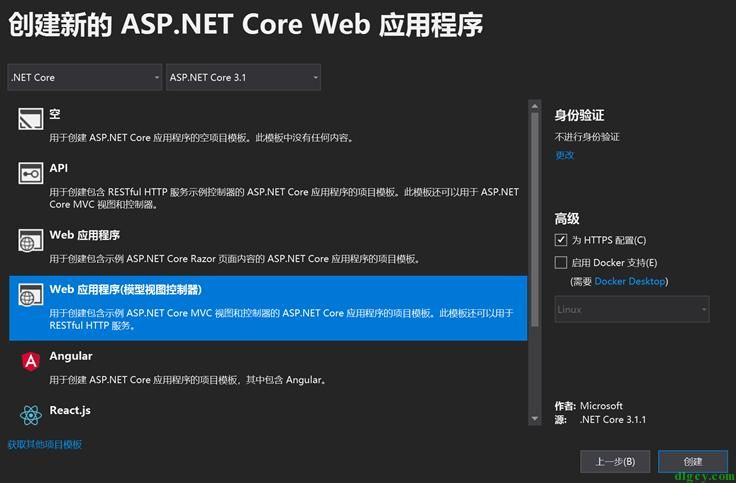This screenshot has height=483, width=736.
Task: Click the 创建 button
Action: (x=693, y=461)
